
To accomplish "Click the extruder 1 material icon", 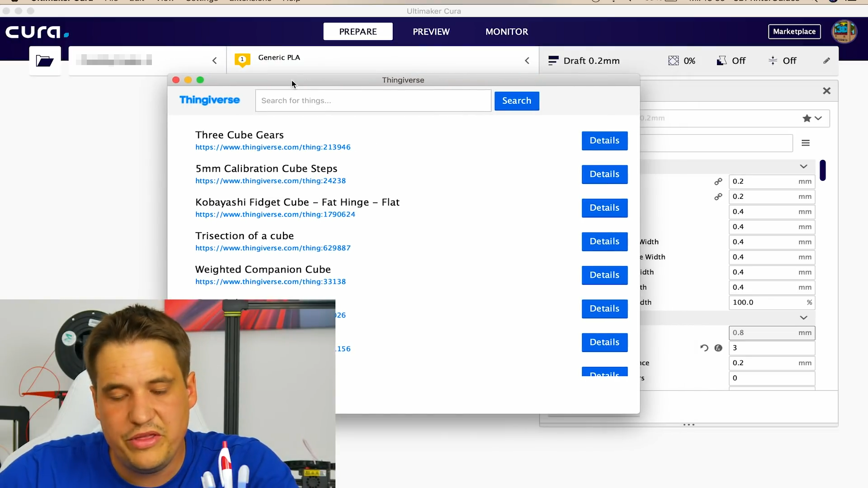I will 242,60.
